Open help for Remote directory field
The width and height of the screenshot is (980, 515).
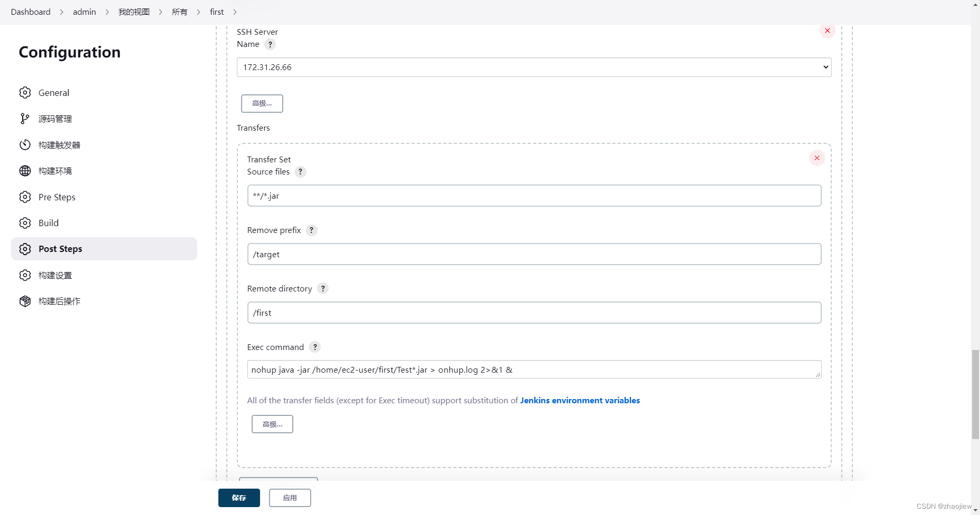pos(323,289)
